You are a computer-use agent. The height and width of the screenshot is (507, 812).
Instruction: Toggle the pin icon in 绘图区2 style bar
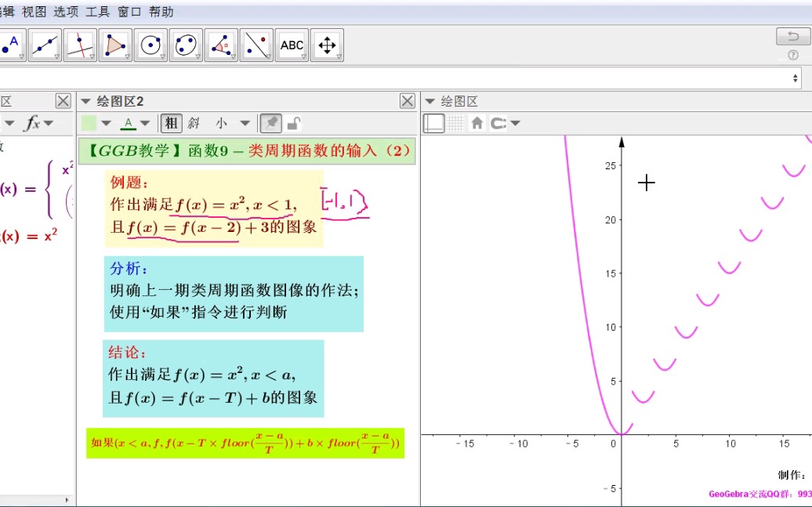(x=270, y=122)
